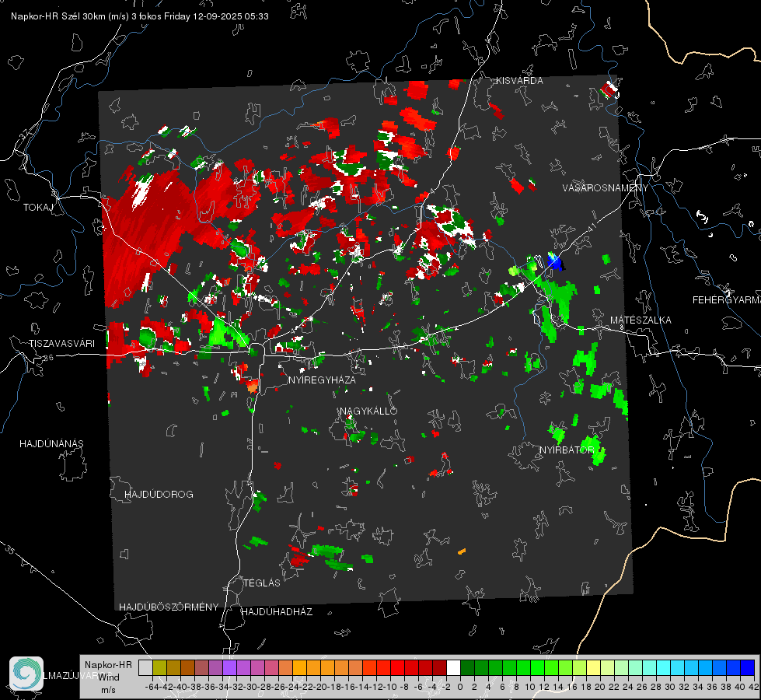Click the Napkor-HR legend title
Image resolution: width=761 pixels, height=700 pixels.
(108, 665)
